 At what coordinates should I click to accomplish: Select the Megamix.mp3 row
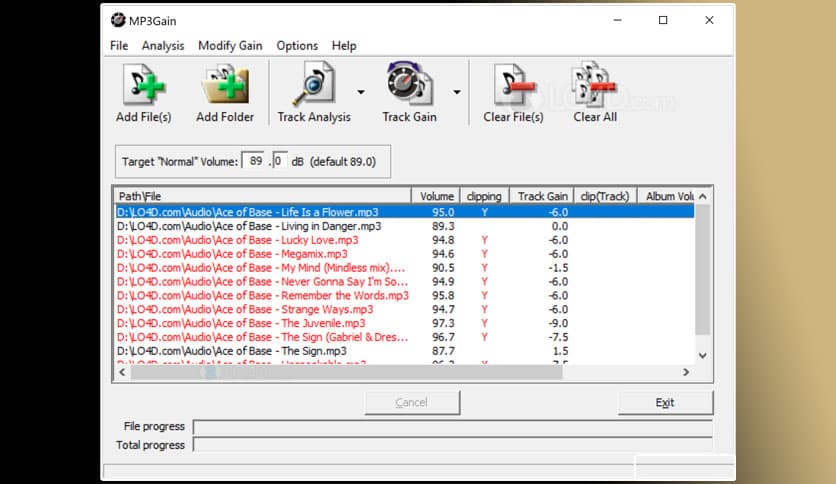[x=405, y=254]
